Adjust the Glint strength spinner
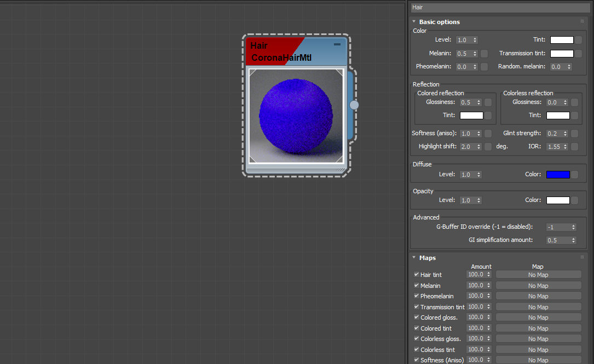 565,134
